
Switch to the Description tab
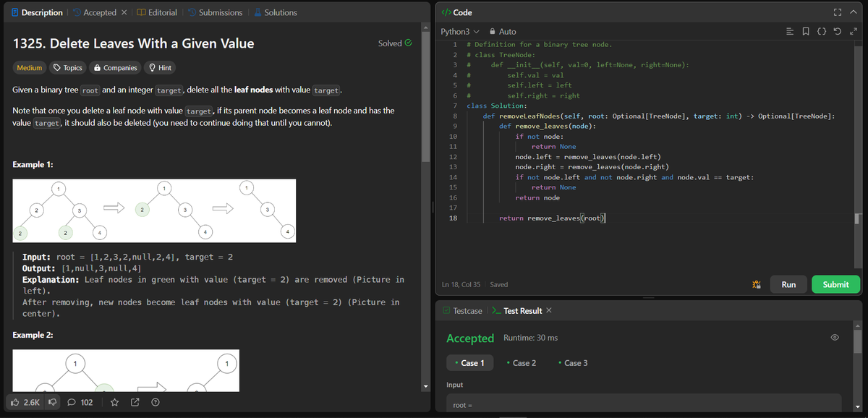coord(37,12)
